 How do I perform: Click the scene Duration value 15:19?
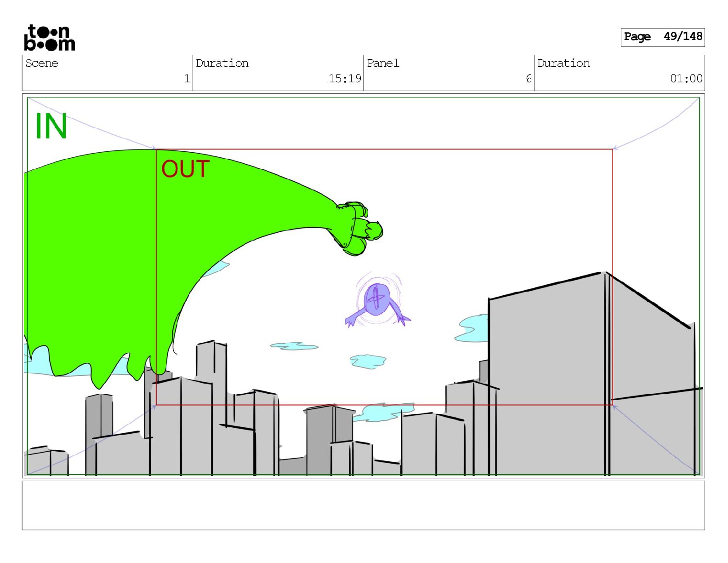(345, 79)
